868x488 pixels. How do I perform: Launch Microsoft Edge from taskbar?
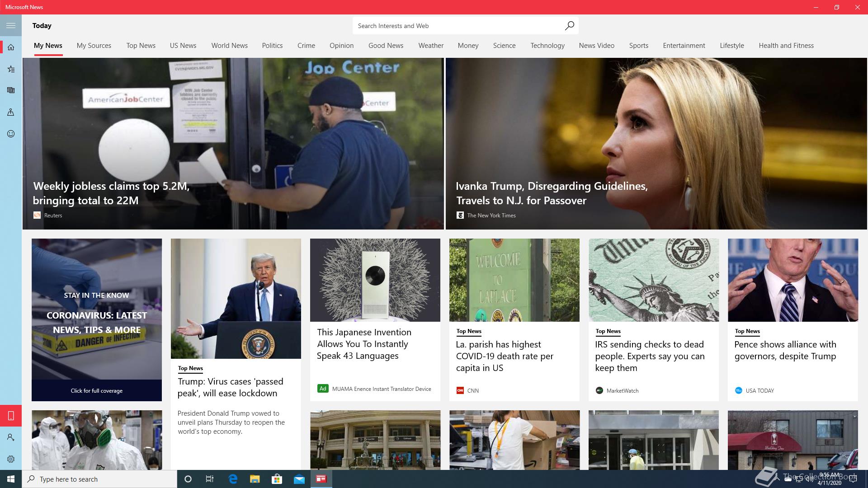(233, 479)
